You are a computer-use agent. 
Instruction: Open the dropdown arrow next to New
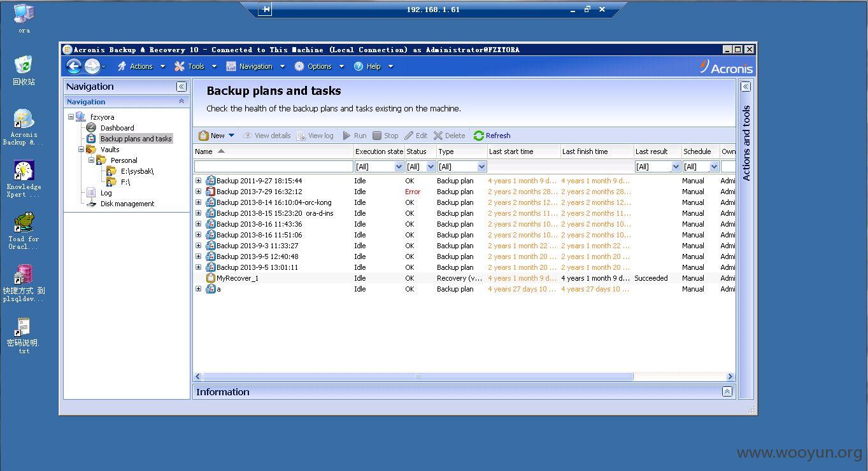[x=231, y=136]
